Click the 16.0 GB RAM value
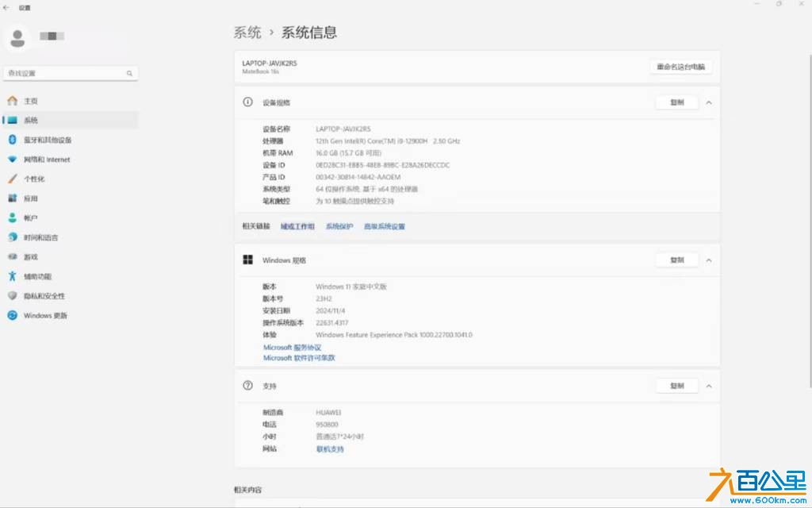 click(x=349, y=153)
